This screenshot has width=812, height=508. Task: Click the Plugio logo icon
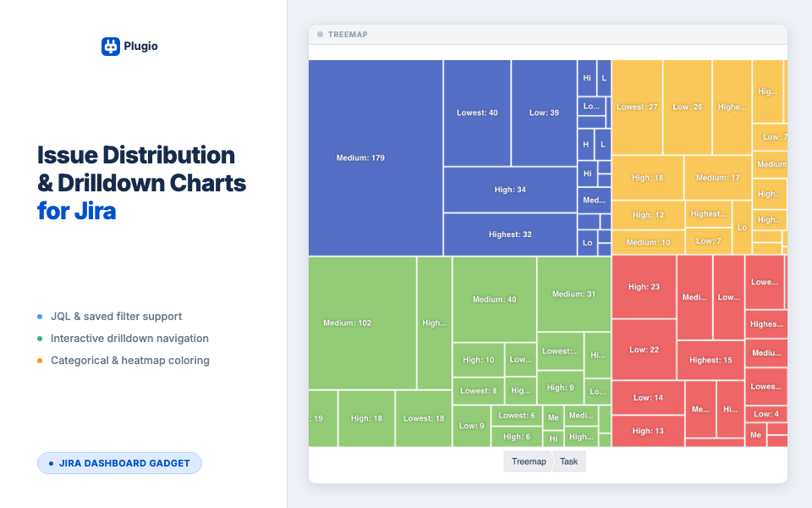pos(110,47)
